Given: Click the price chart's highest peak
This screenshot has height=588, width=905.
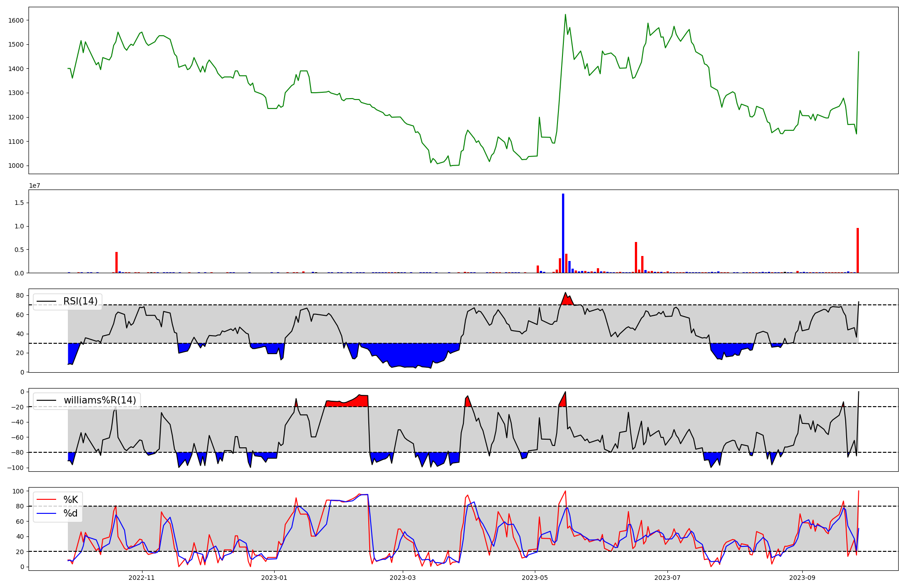Looking at the screenshot, I should [565, 15].
